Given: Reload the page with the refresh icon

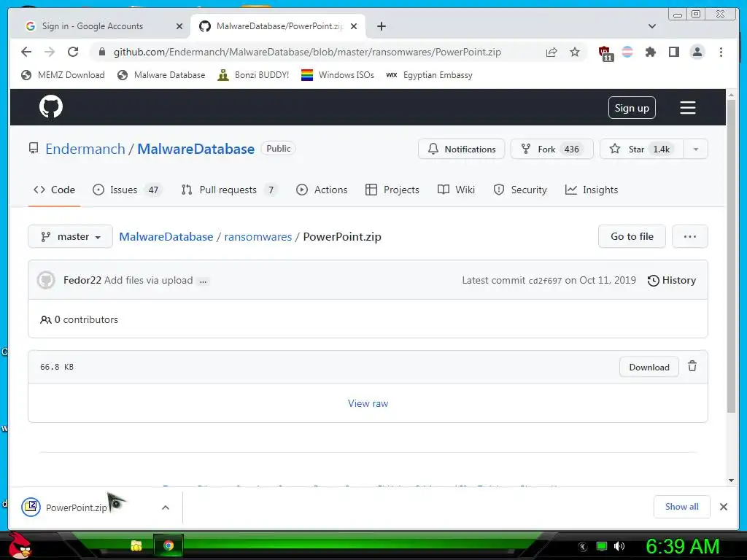Looking at the screenshot, I should coord(73,52).
